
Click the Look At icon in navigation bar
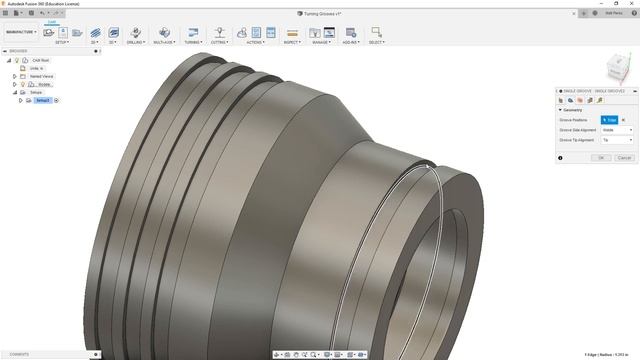(287, 355)
